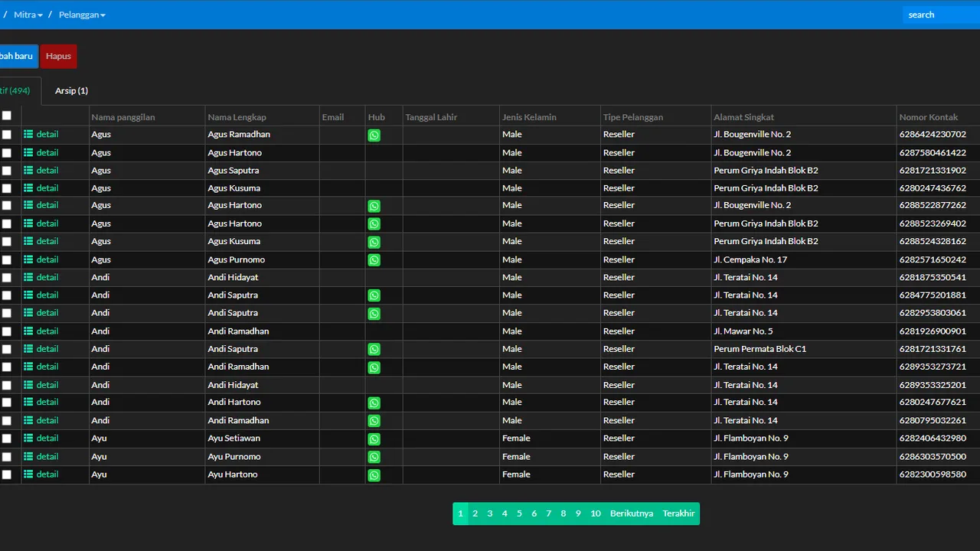Click detail list icon for contact 6287580461422
980x551 pixels.
point(28,152)
